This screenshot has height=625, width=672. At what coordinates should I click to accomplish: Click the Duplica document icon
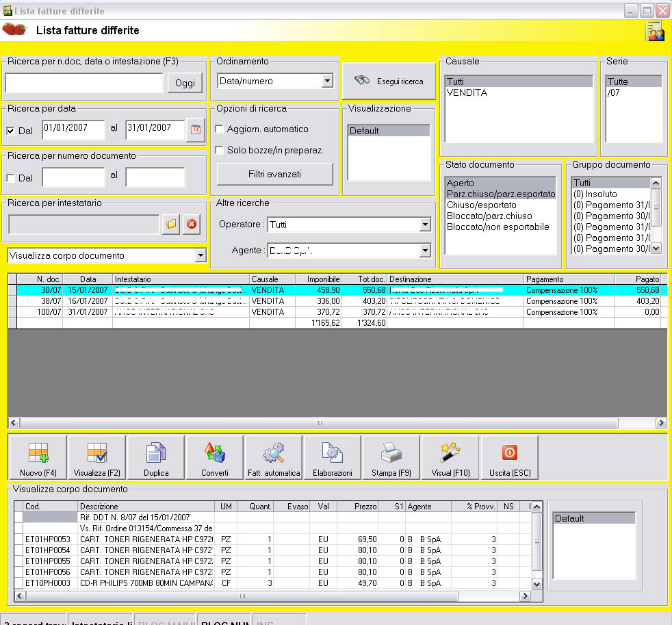pos(156,457)
